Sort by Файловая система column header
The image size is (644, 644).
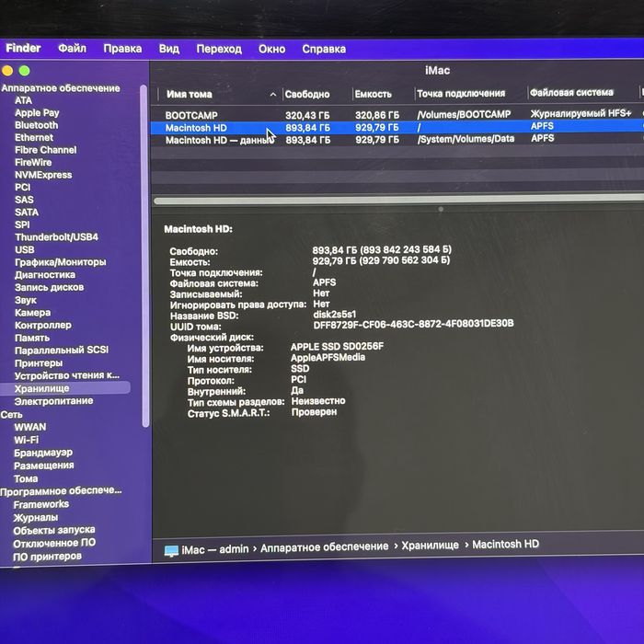(x=571, y=92)
